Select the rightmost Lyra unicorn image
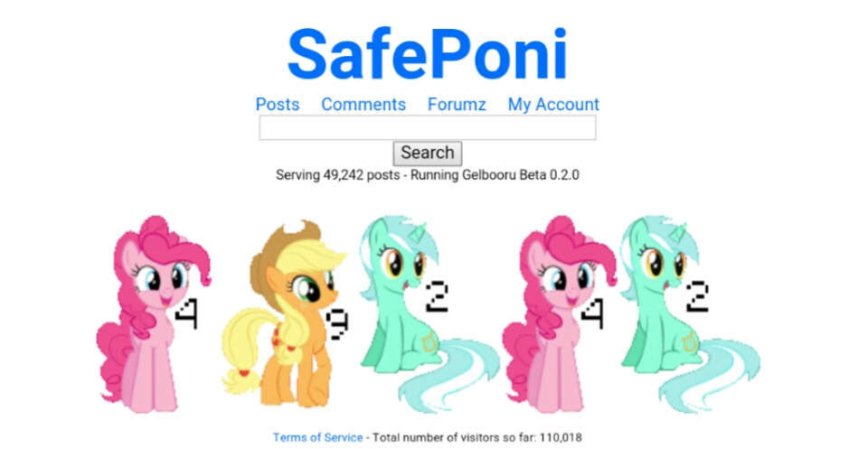Viewport: 868px width, 449px height. tap(690, 314)
